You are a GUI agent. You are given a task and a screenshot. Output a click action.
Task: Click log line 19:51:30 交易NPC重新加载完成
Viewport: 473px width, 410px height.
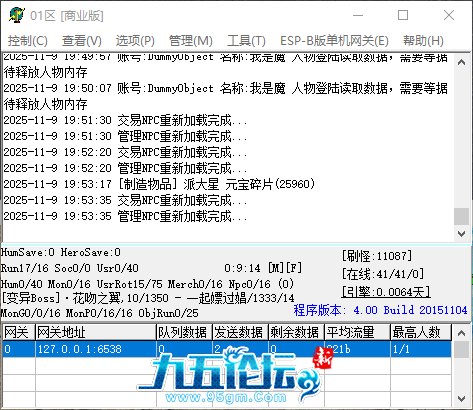126,120
